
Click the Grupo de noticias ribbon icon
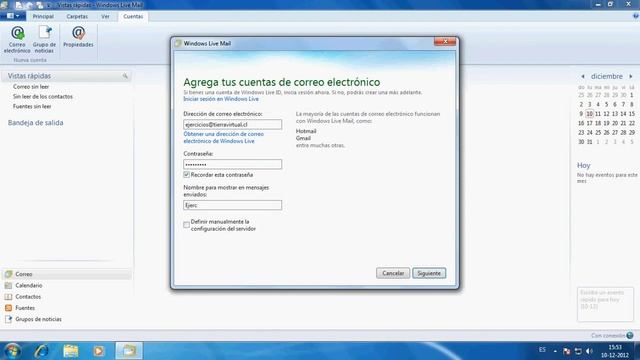(44, 39)
